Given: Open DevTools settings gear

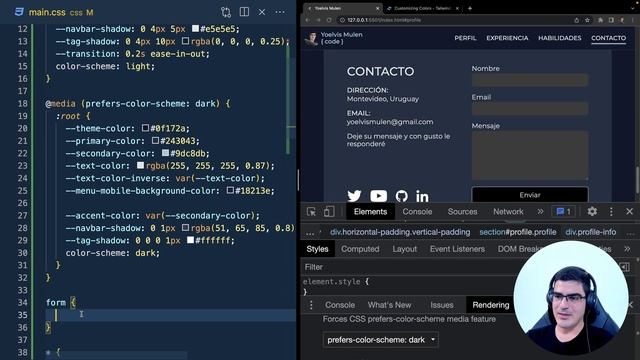Looking at the screenshot, I should [592, 211].
